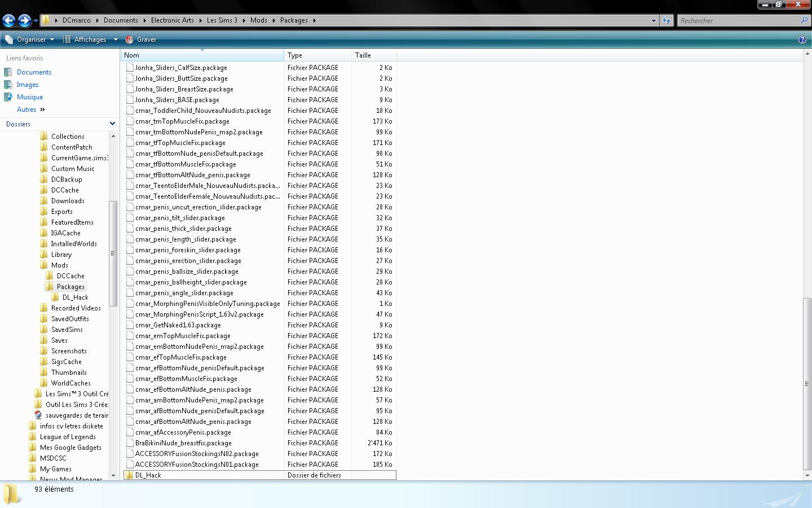Go forward with the Forward arrow button
812x508 pixels.
tap(24, 21)
